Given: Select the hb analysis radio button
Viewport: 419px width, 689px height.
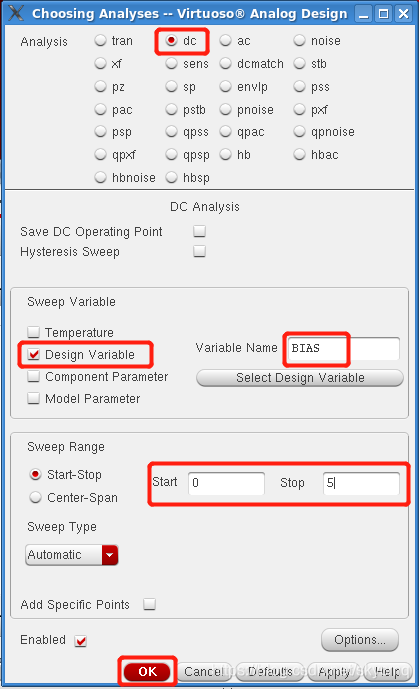Looking at the screenshot, I should pyautogui.click(x=225, y=154).
